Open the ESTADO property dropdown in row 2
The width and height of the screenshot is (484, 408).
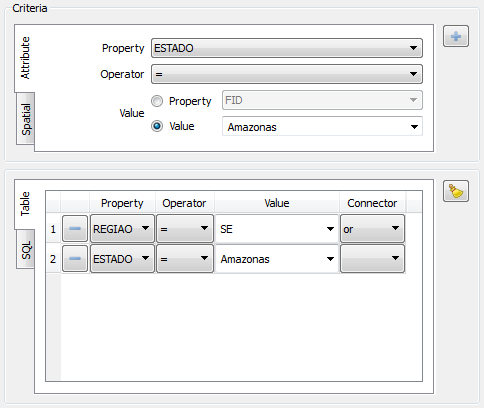122,259
